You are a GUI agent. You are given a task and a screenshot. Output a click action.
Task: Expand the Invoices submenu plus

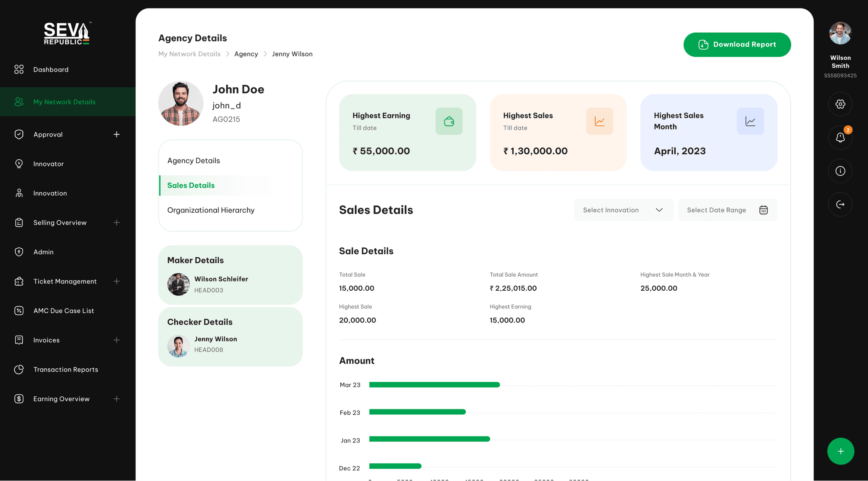tap(117, 340)
